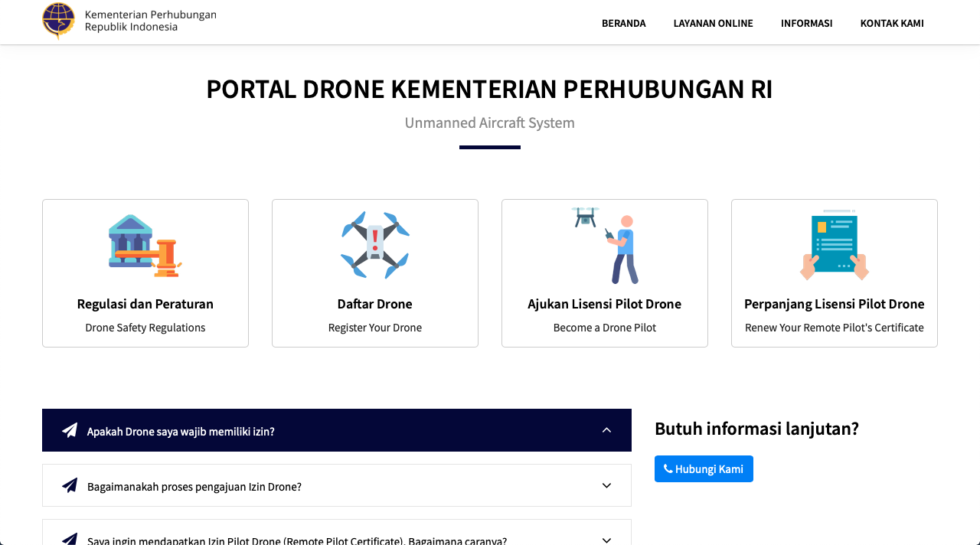Screen dimensions: 980x545
Task: Click the Drone Safety Regulations subtitle
Action: [x=145, y=328]
